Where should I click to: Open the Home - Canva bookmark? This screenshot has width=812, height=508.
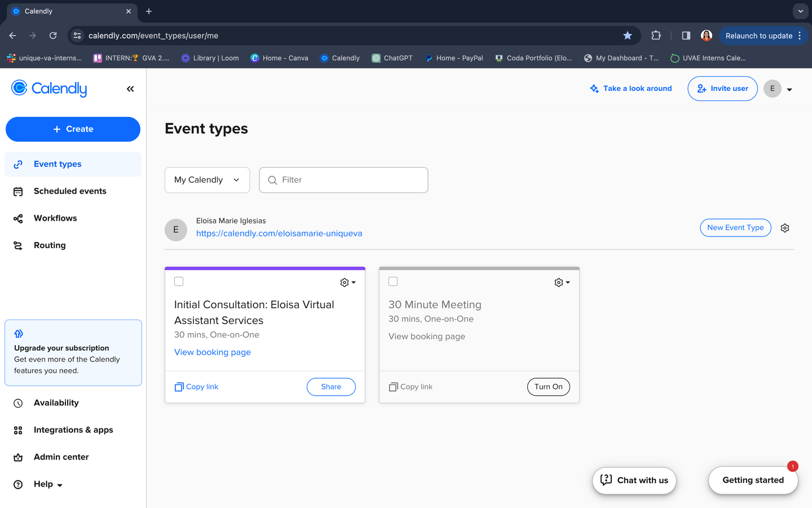point(280,58)
